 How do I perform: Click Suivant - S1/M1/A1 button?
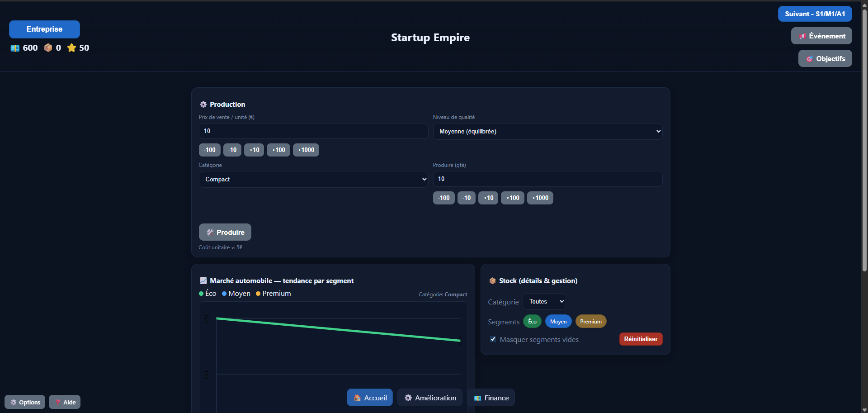(x=815, y=14)
